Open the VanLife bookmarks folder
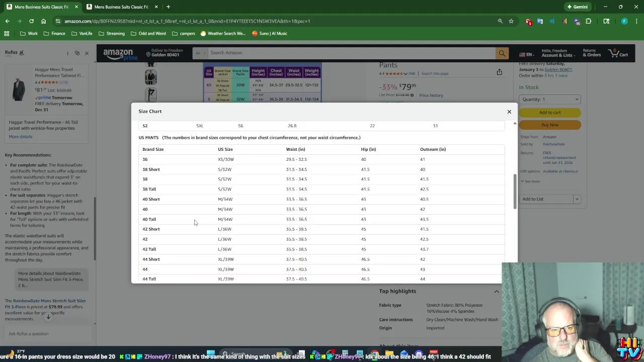 tap(82, 34)
